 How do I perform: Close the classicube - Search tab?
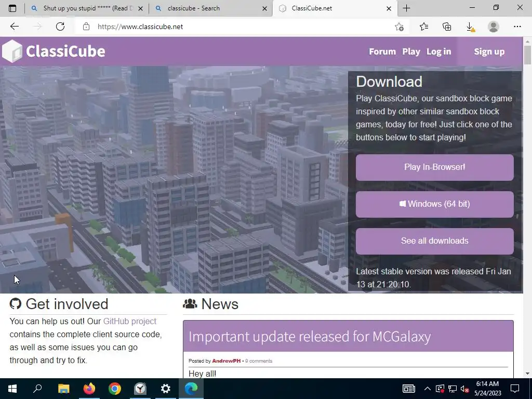264,8
